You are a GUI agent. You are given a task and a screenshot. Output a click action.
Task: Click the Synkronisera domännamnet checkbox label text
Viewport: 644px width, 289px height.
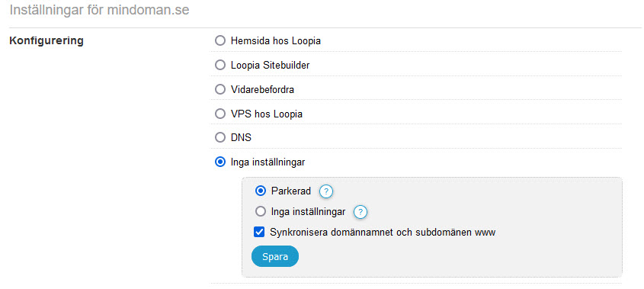tap(383, 233)
